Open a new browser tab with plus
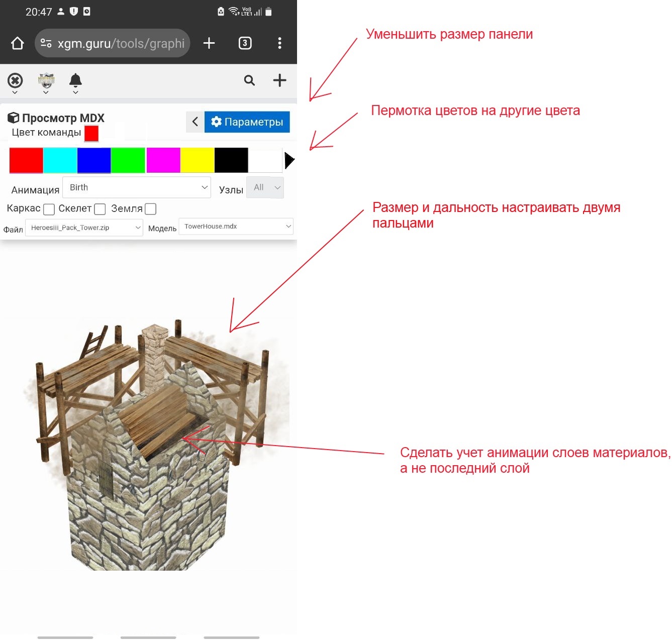The height and width of the screenshot is (643, 672). (x=209, y=43)
